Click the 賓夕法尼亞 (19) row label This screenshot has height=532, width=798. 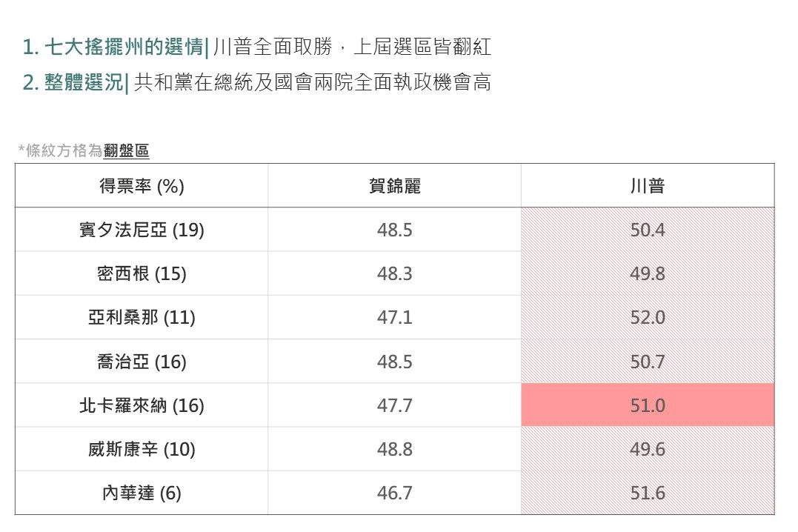[x=142, y=230]
